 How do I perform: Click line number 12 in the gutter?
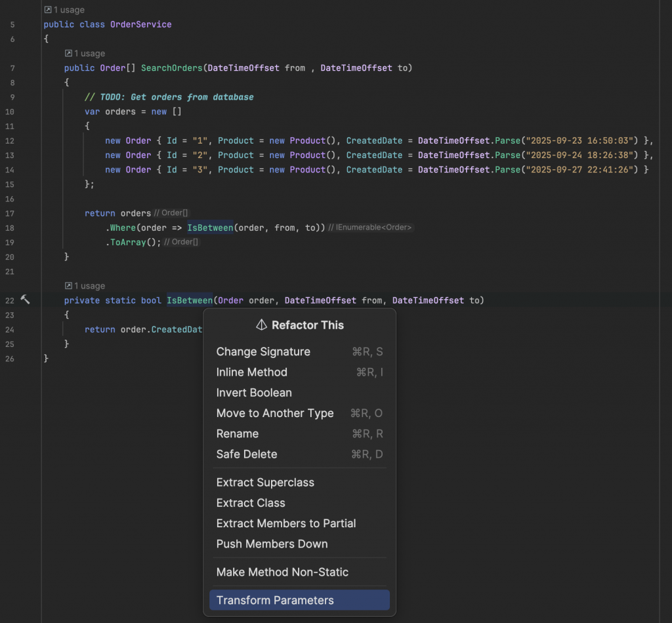pyautogui.click(x=10, y=141)
